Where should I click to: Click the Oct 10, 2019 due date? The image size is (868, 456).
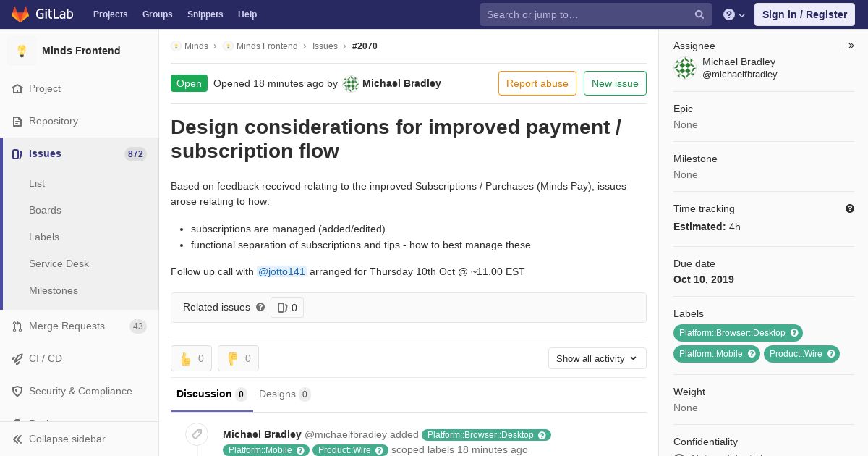point(704,279)
